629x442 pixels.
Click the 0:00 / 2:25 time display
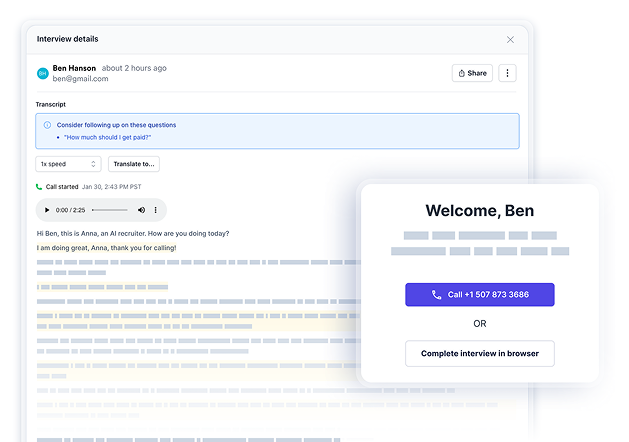[x=70, y=210]
